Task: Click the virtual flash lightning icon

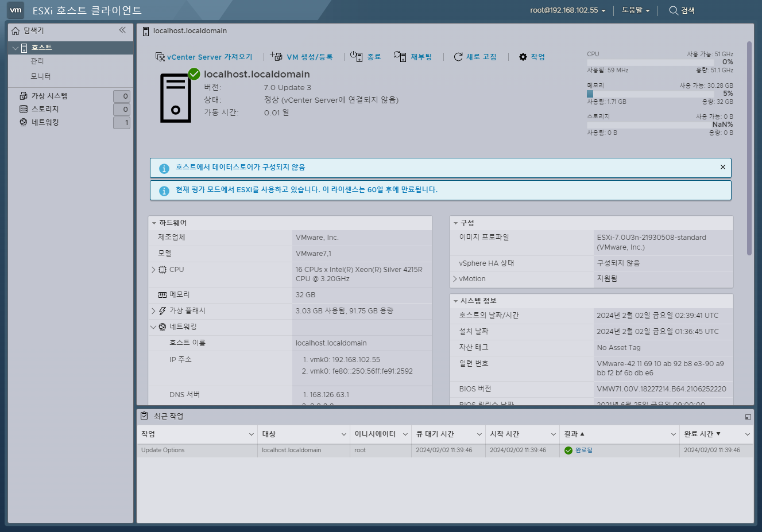Action: point(163,311)
